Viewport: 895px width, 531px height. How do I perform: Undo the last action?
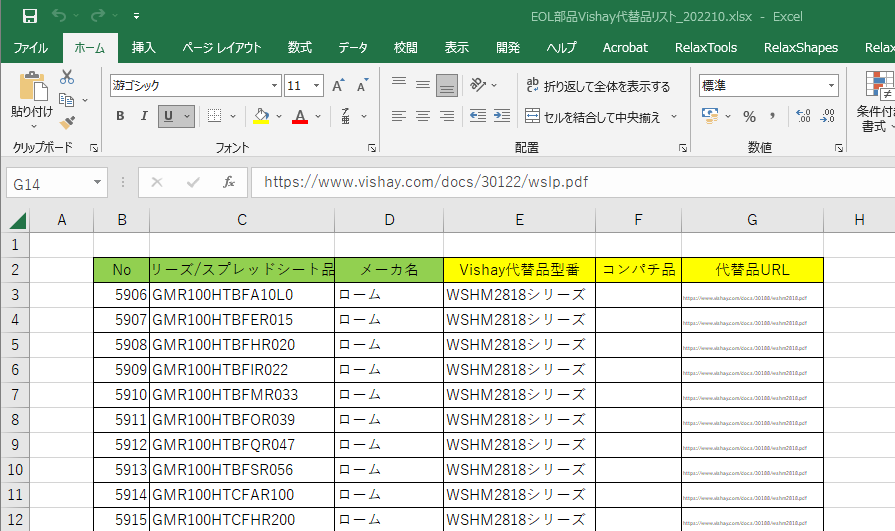coord(59,15)
